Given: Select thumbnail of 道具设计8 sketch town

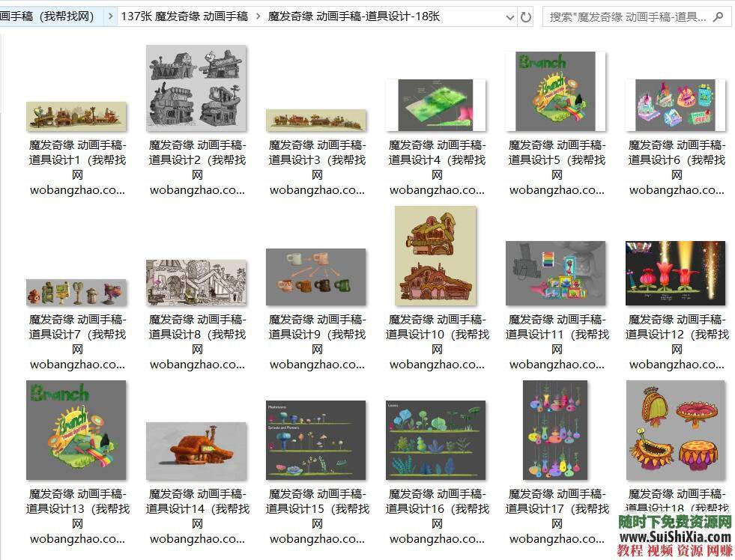Looking at the screenshot, I should [x=196, y=282].
